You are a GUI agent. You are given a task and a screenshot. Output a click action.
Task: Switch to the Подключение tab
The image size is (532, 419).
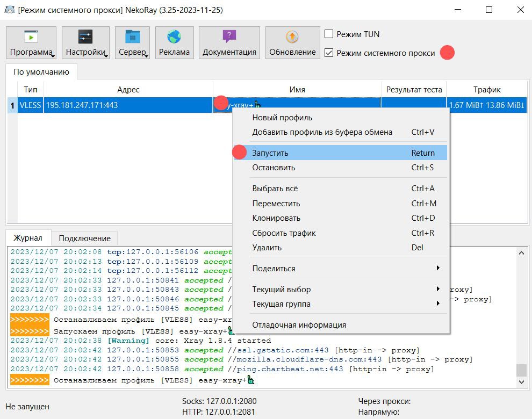tap(84, 239)
